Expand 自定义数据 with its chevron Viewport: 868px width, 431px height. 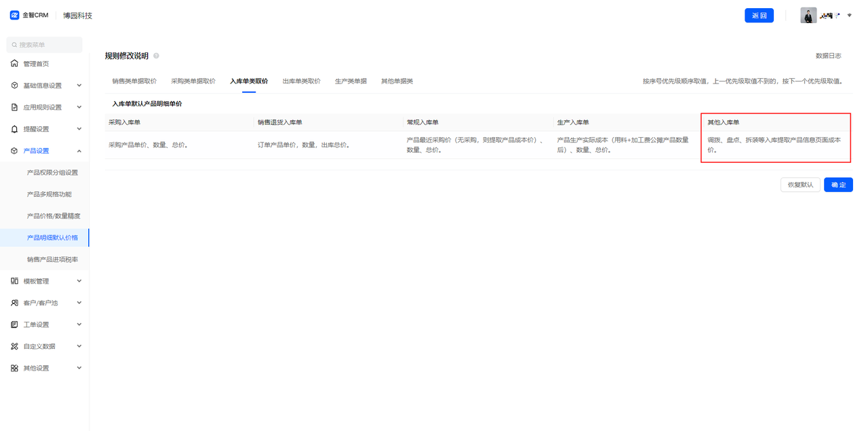click(x=79, y=346)
